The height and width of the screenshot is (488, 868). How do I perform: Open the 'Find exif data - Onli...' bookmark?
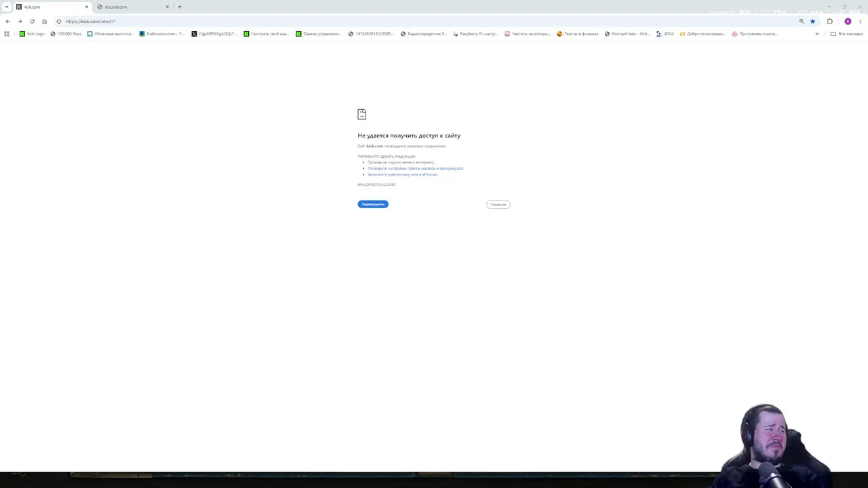point(627,34)
